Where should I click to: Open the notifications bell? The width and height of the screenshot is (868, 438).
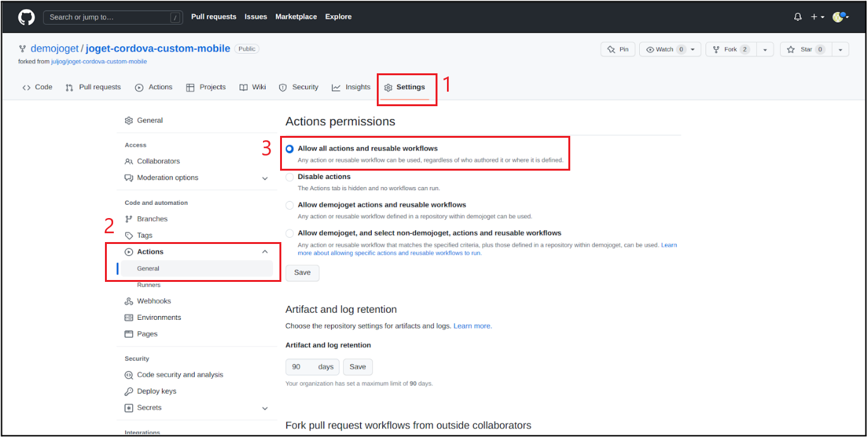(798, 17)
